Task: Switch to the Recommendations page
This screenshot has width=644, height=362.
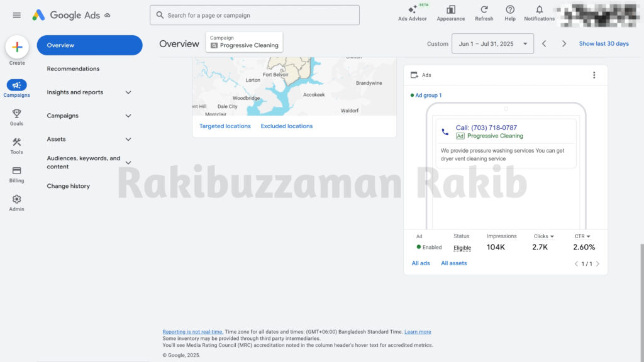Action: tap(74, 69)
